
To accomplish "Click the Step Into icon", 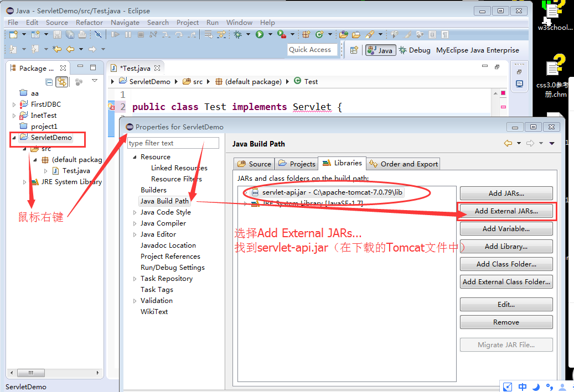I will (x=166, y=35).
